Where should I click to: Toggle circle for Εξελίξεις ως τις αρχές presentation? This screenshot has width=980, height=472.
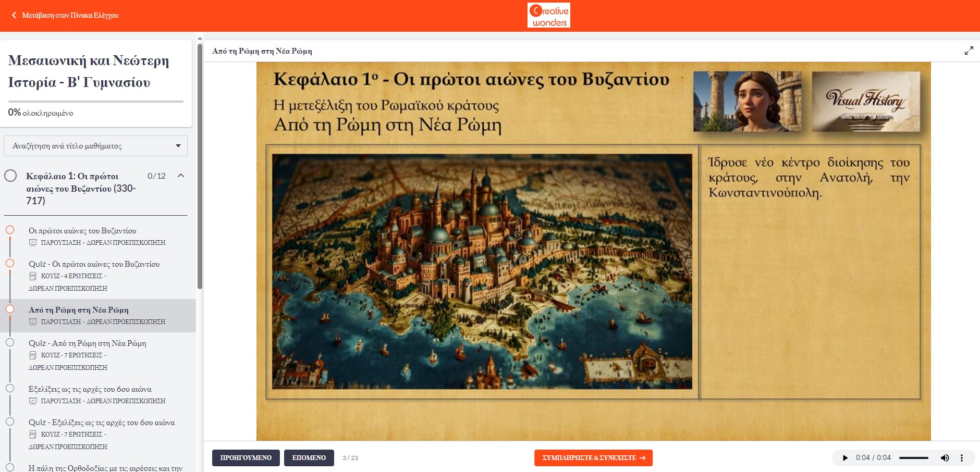pyautogui.click(x=10, y=388)
